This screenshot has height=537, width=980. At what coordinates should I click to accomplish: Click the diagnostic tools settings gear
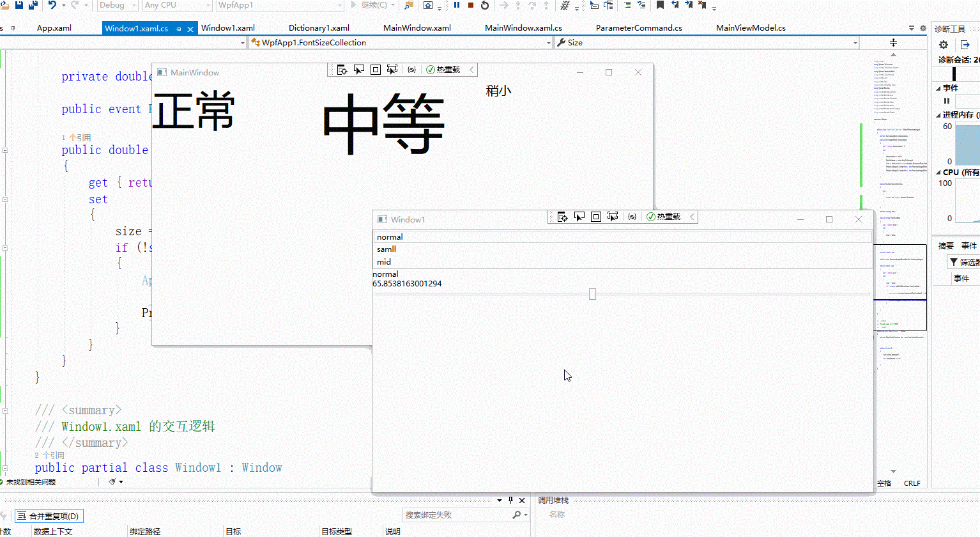[944, 45]
